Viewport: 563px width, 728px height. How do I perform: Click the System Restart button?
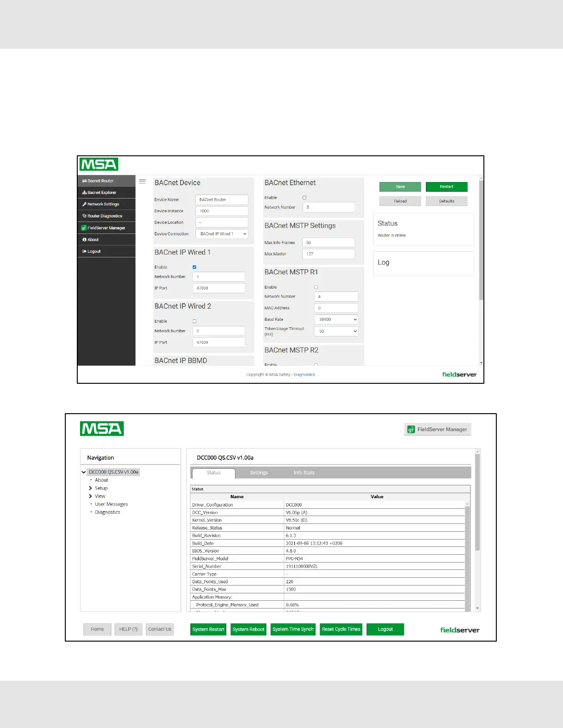[208, 630]
